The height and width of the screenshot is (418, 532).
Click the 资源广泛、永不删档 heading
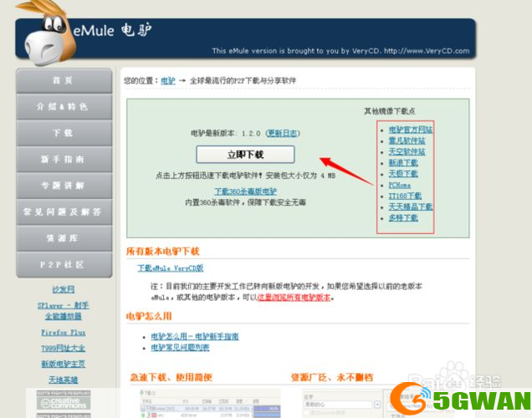(x=332, y=377)
